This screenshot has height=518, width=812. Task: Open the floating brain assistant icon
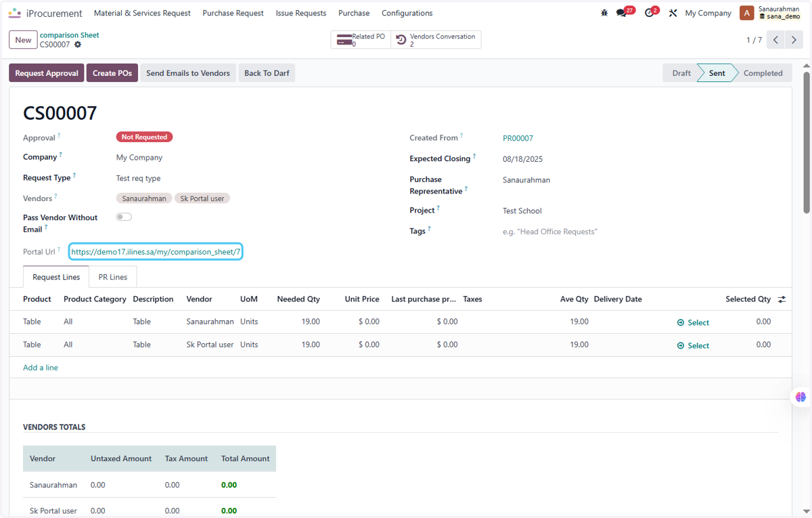(800, 397)
